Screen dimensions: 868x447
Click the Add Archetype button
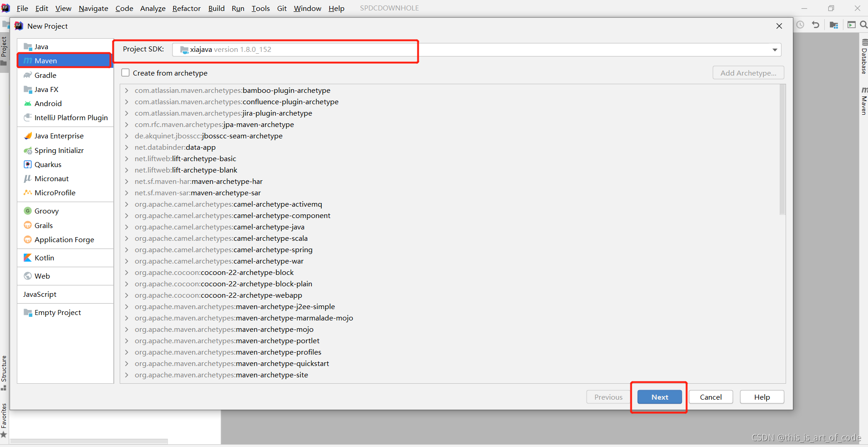748,73
